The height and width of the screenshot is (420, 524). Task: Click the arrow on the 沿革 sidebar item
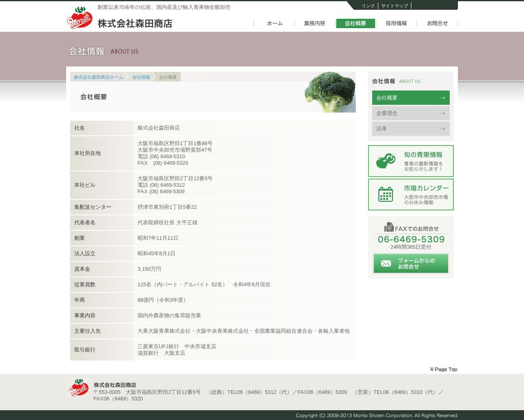click(442, 129)
